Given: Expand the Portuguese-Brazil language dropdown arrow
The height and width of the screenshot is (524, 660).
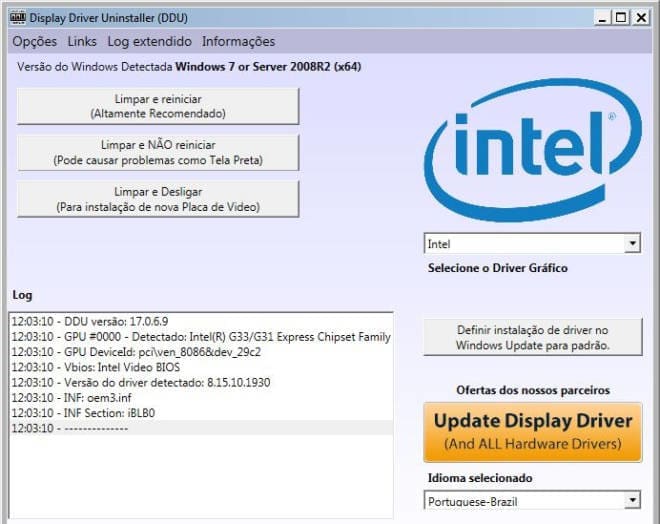Looking at the screenshot, I should (632, 500).
